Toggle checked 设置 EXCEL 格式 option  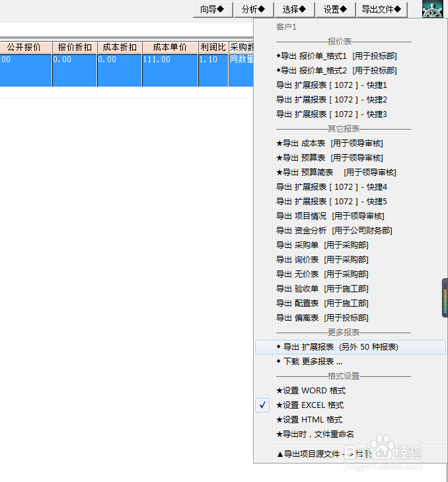(350, 405)
